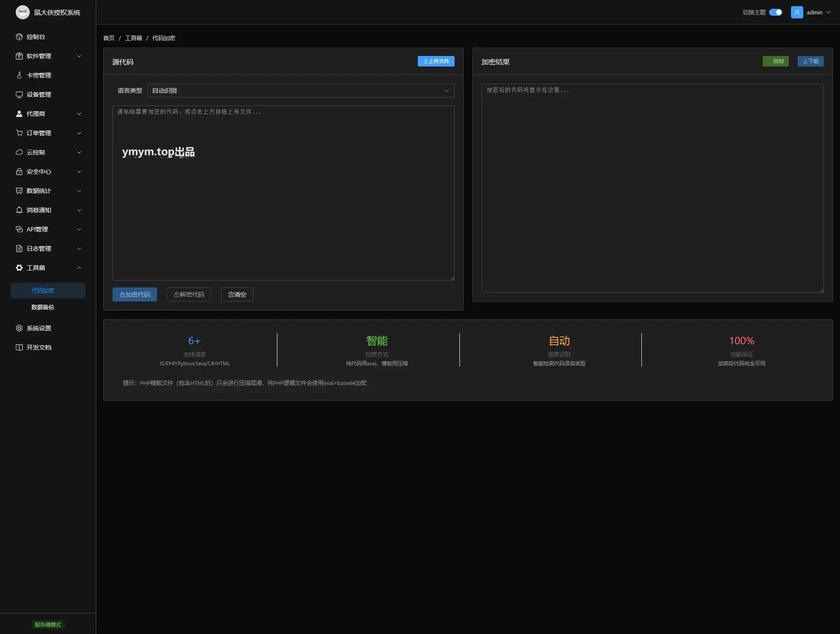Open the admin account dropdown arrow
Viewport: 840px width, 634px height.
[829, 12]
